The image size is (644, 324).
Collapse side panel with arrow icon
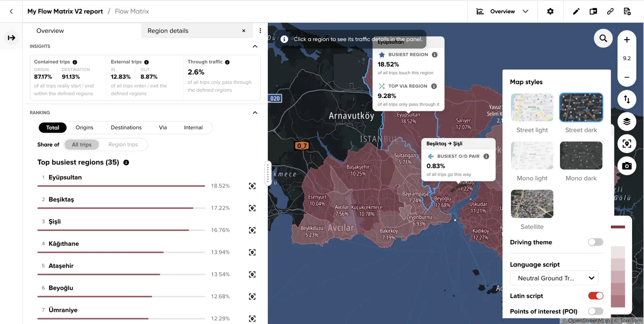11,38
